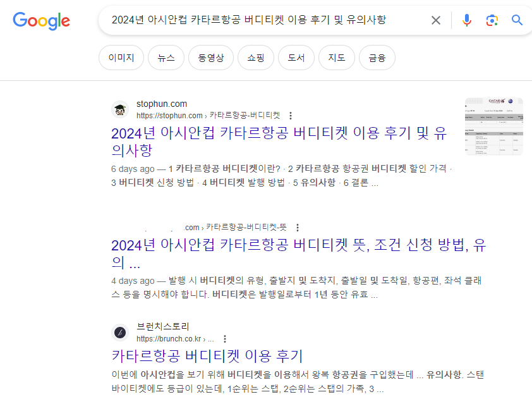532x411 pixels.
Task: Open the stophun.com result title link
Action: (279, 141)
